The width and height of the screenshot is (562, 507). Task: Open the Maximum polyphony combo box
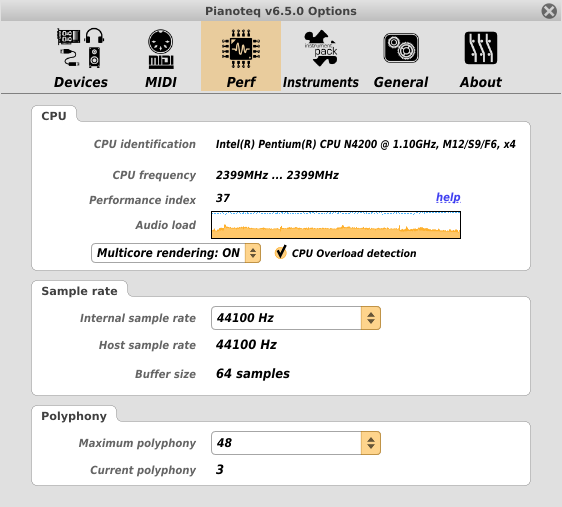(x=296, y=443)
